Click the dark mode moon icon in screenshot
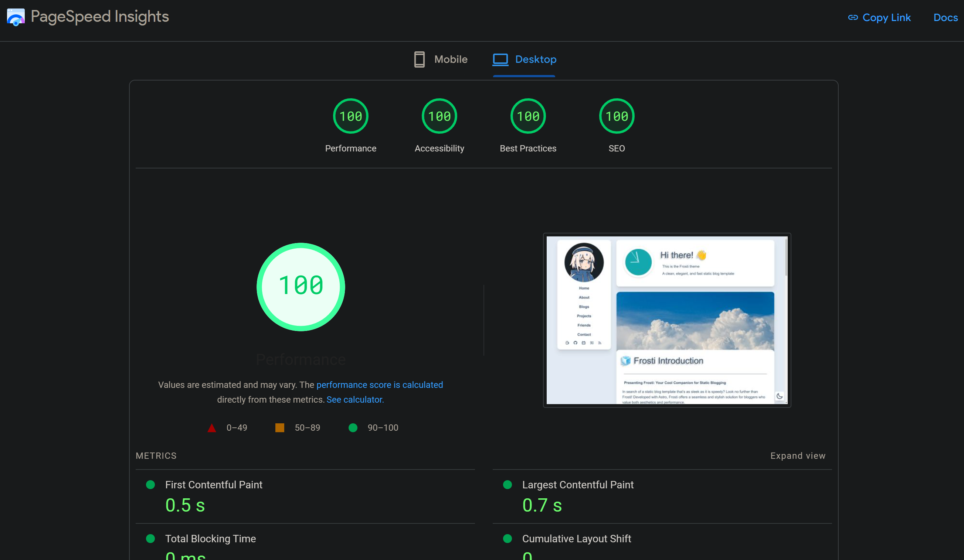964x560 pixels. point(779,396)
